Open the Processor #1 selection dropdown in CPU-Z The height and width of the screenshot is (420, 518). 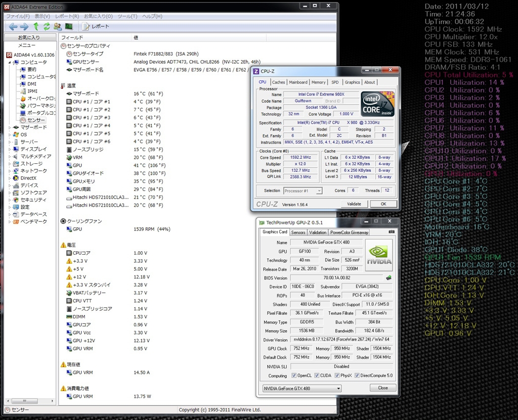[x=303, y=191]
